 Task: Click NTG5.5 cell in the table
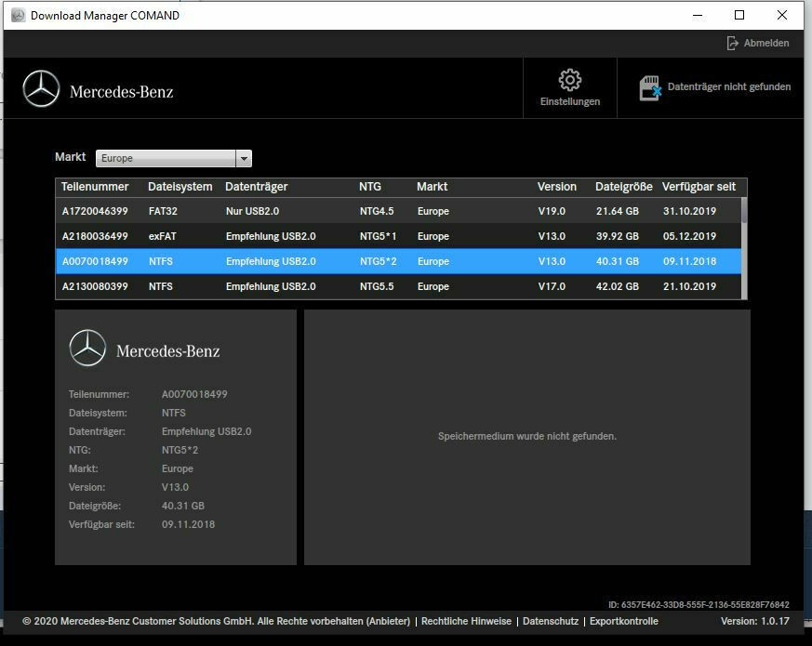[x=377, y=286]
